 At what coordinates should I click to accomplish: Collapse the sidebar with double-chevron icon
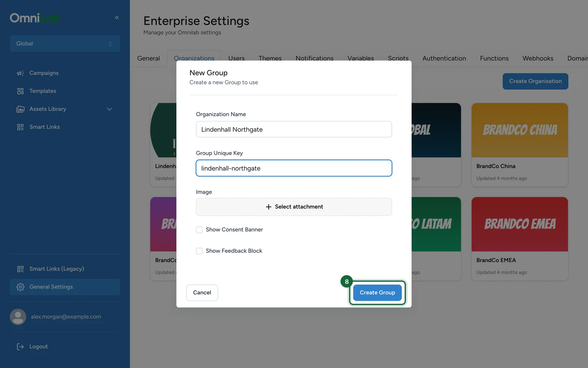(117, 18)
